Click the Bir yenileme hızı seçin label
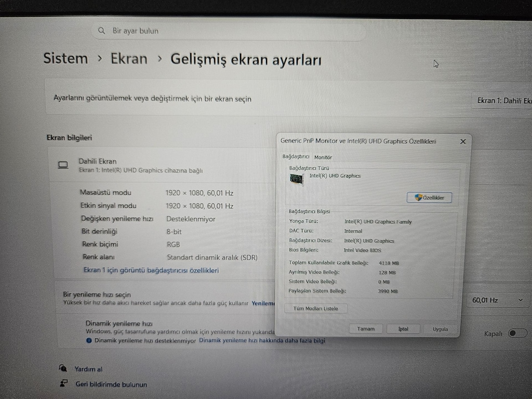Image resolution: width=532 pixels, height=399 pixels. click(x=97, y=295)
